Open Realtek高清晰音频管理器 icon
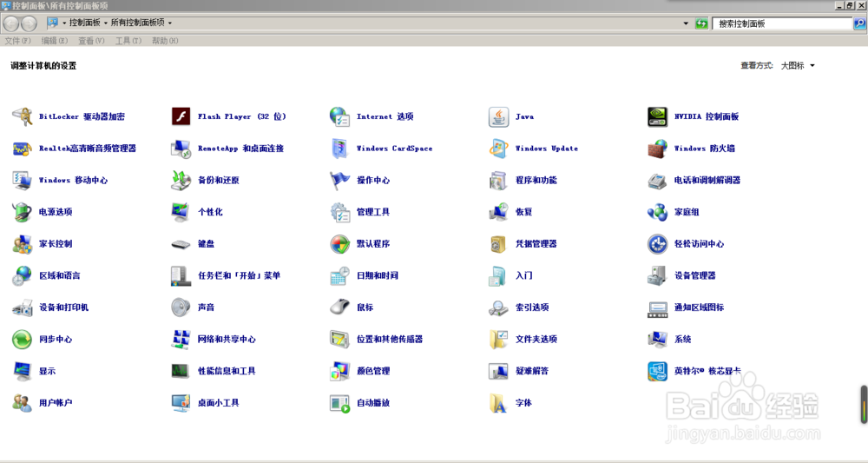 [23, 149]
